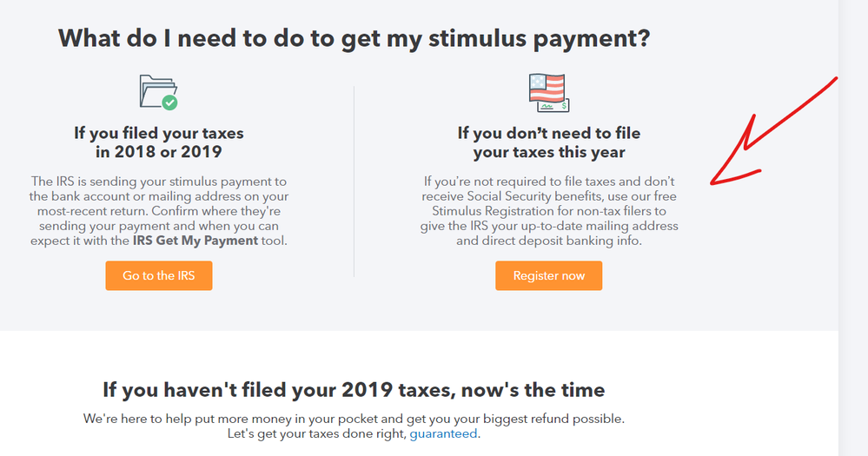Click the bold IRS Get My Payment text
The width and height of the screenshot is (868, 456).
click(x=195, y=241)
